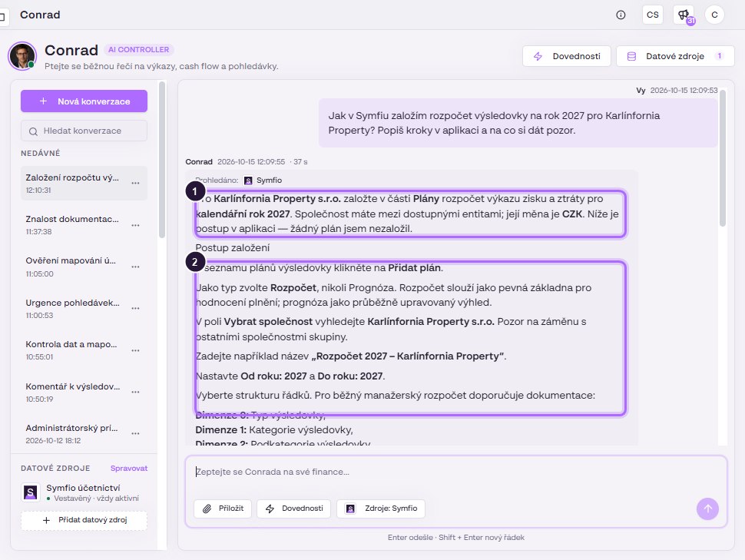745x560 pixels.
Task: Click the AI CONTROLLER badge
Action: [x=139, y=49]
